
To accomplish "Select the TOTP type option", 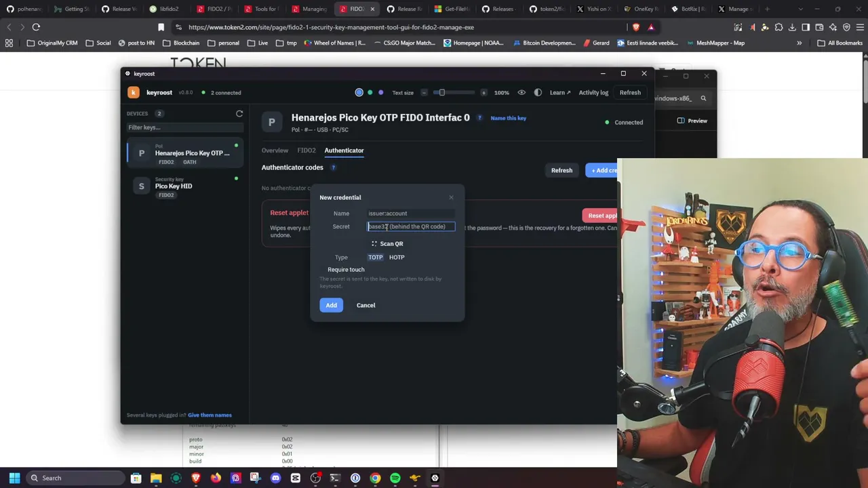I will point(375,258).
